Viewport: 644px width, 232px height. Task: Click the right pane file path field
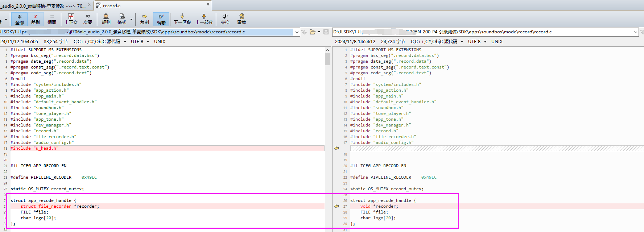click(482, 32)
